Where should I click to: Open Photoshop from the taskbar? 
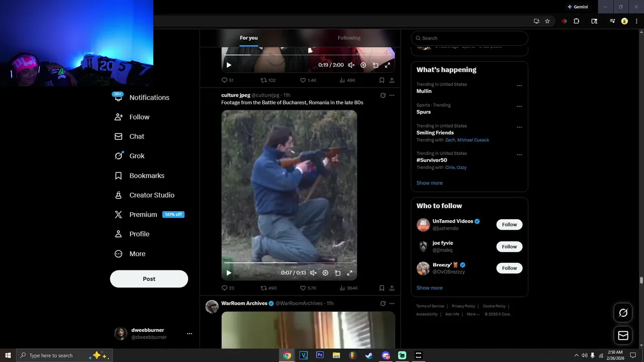click(x=319, y=355)
